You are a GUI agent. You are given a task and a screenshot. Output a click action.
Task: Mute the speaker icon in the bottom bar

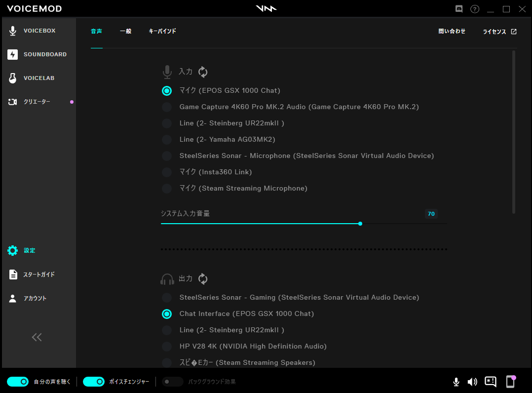click(472, 382)
